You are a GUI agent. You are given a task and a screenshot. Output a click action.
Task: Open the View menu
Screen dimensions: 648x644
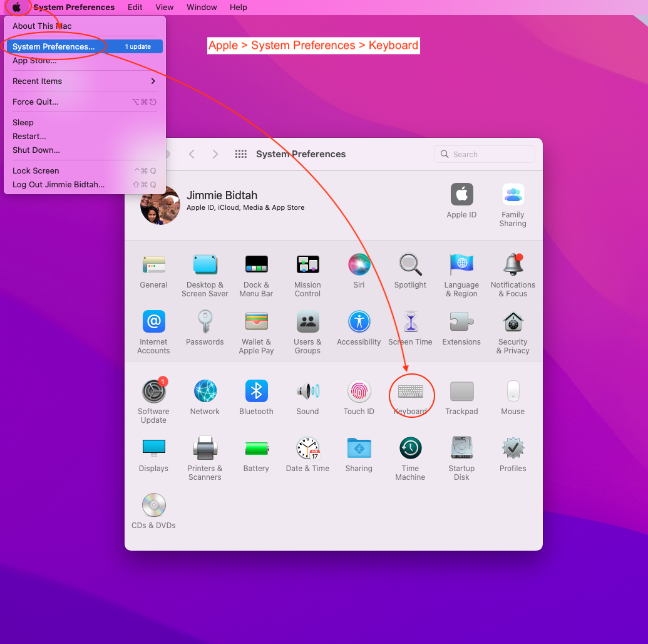point(165,7)
